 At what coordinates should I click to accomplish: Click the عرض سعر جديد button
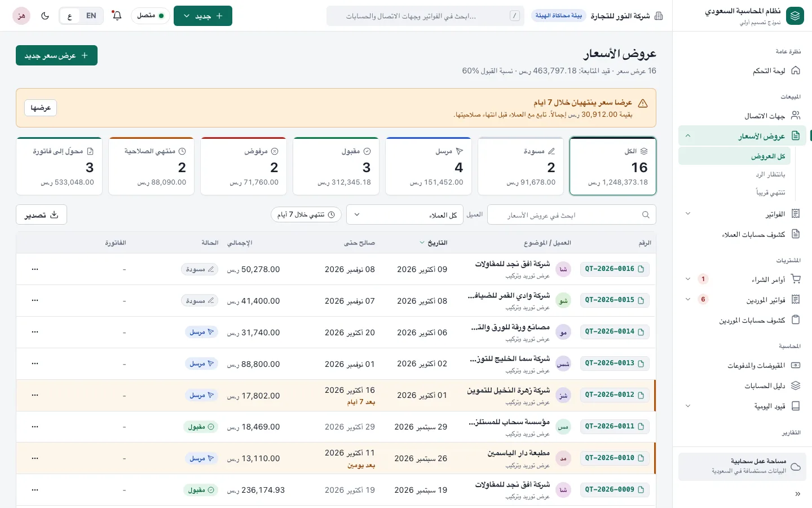[56, 55]
